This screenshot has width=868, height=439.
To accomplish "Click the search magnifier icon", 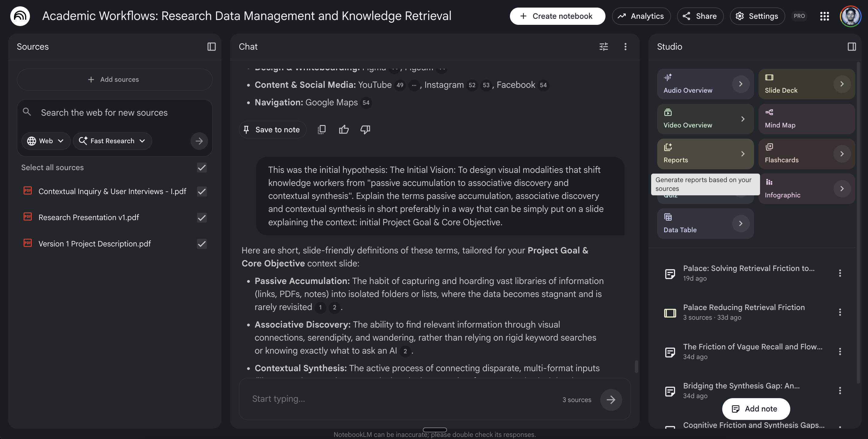I will click(x=27, y=112).
